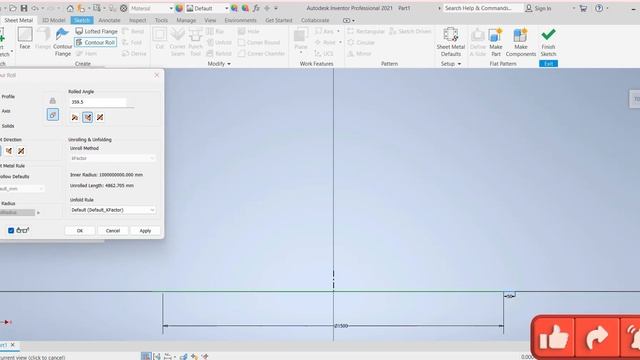640x360 pixels.
Task: Open the View tab
Action: click(210, 20)
